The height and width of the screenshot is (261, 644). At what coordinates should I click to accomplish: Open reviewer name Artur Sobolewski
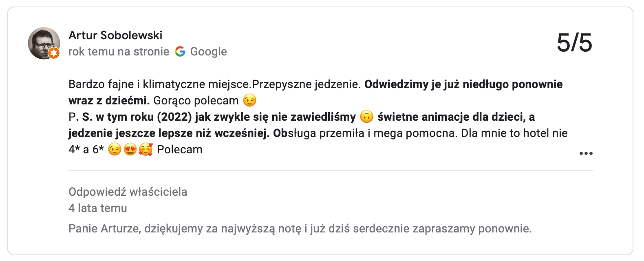click(x=115, y=35)
